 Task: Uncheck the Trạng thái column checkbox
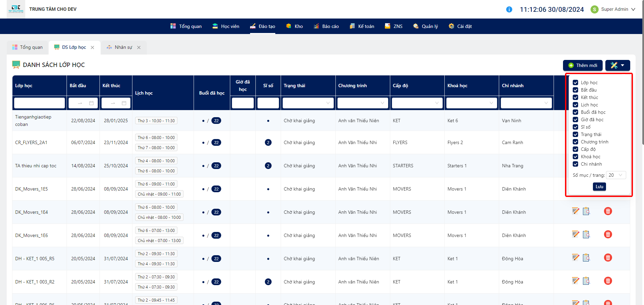click(575, 134)
